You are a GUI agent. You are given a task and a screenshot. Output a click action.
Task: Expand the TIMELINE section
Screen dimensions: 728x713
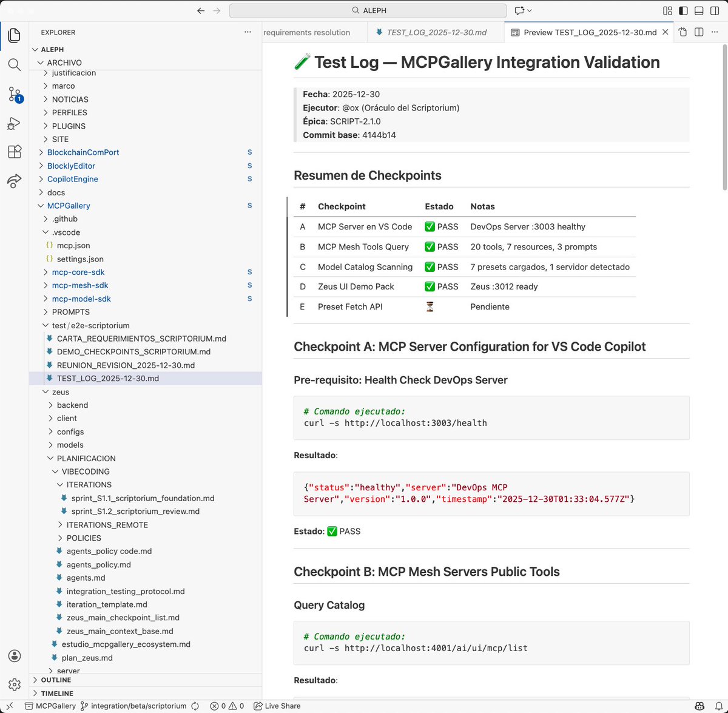(x=146, y=693)
